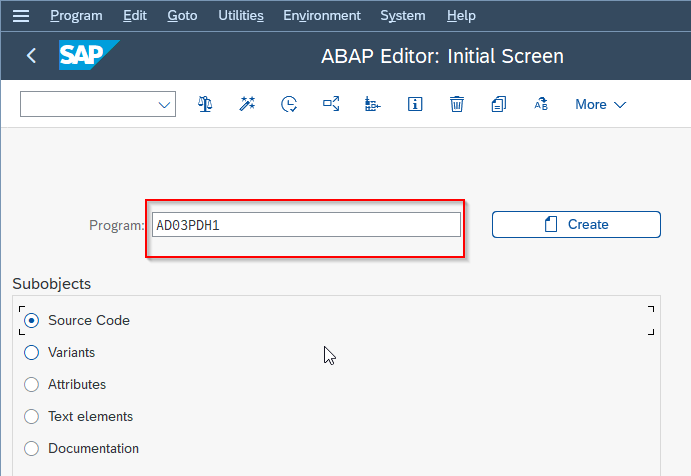Run syntax check scales icon
The height and width of the screenshot is (476, 691).
(205, 104)
